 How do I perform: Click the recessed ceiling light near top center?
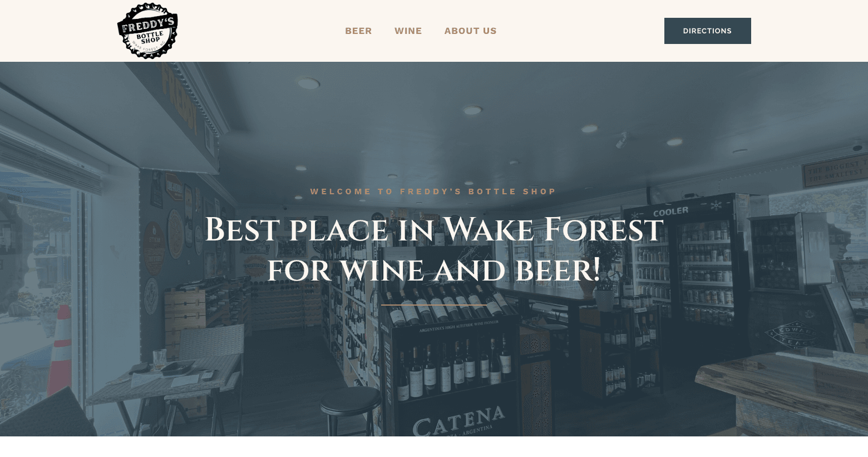[472, 110]
